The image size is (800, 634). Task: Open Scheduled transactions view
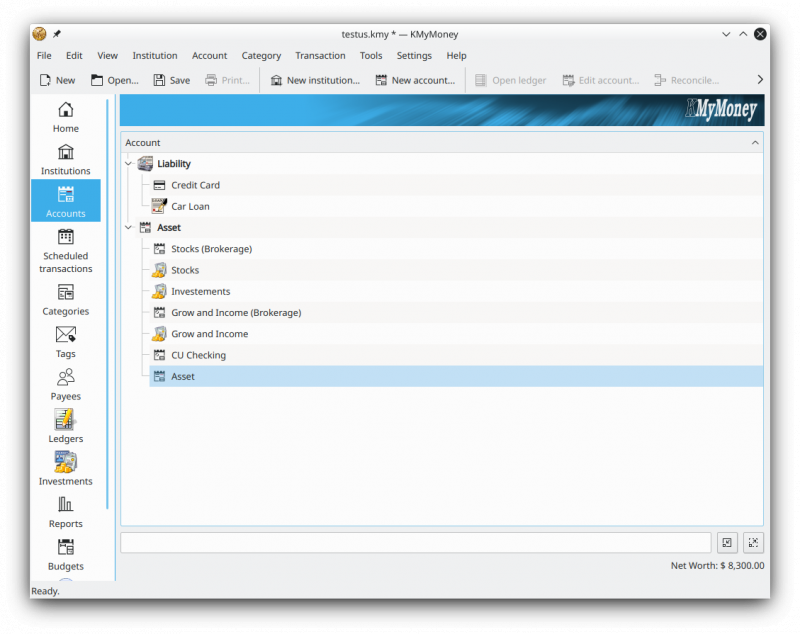(x=65, y=251)
